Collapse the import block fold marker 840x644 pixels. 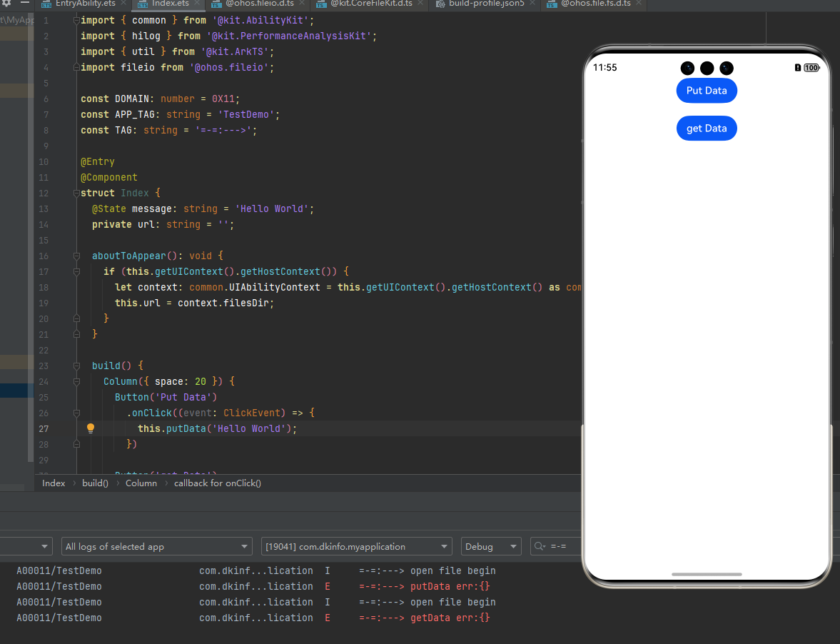click(76, 20)
